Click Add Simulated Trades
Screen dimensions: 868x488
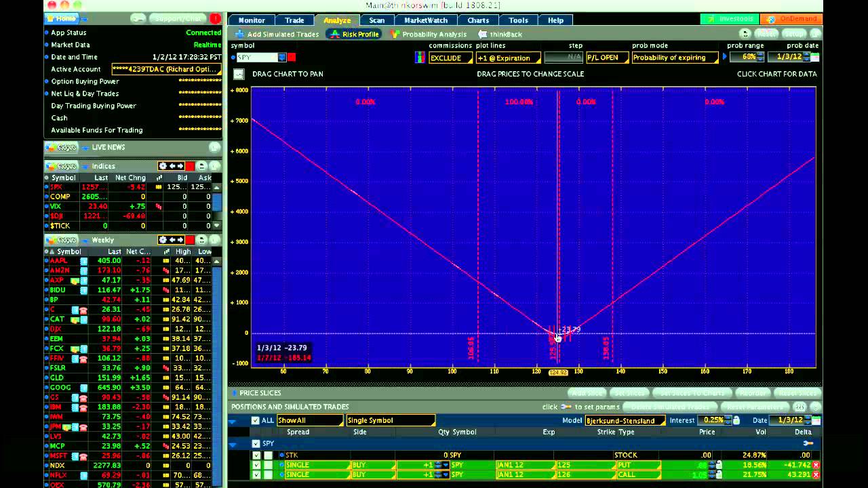click(277, 34)
